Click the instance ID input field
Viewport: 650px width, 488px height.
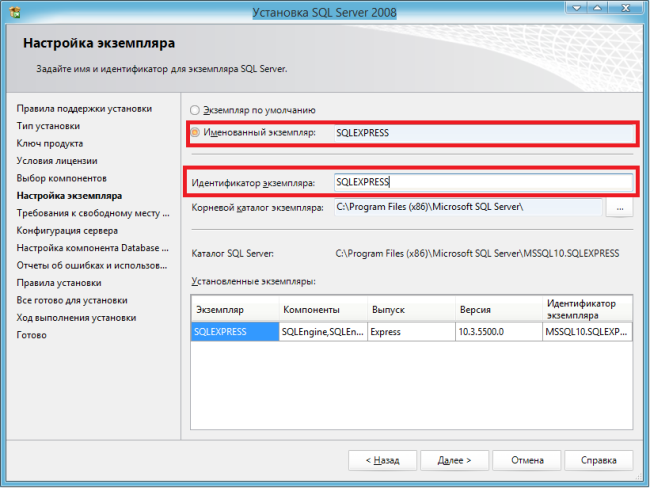(x=483, y=182)
